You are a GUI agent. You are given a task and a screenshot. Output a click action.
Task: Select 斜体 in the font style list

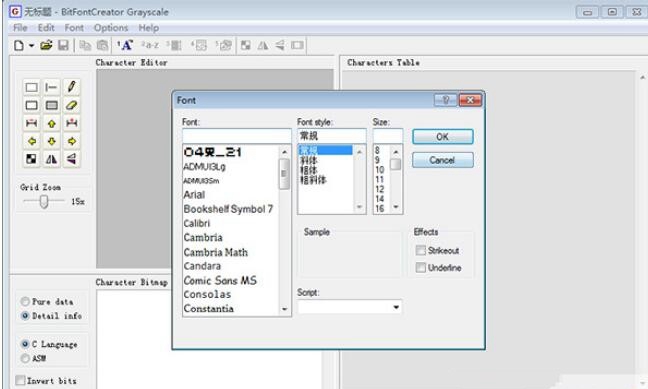pos(309,160)
